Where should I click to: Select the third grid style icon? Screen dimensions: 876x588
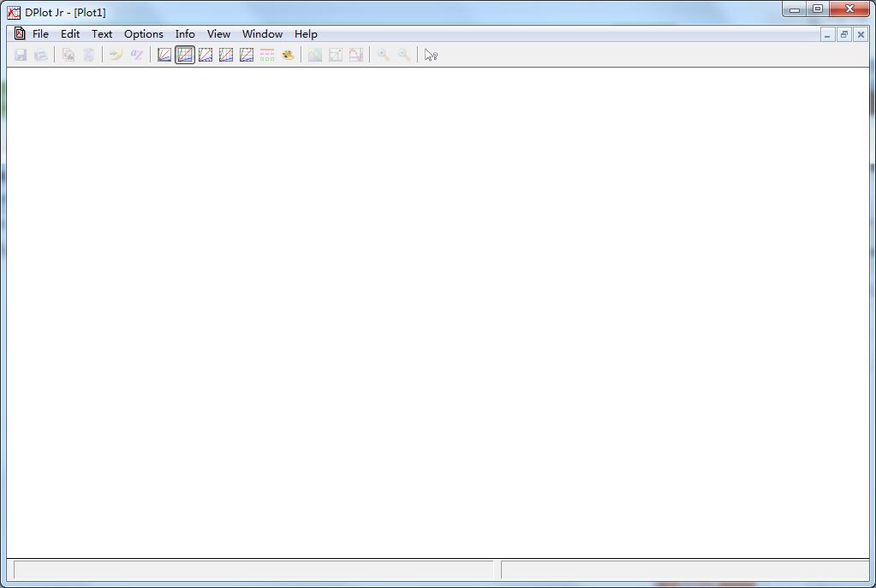[206, 55]
